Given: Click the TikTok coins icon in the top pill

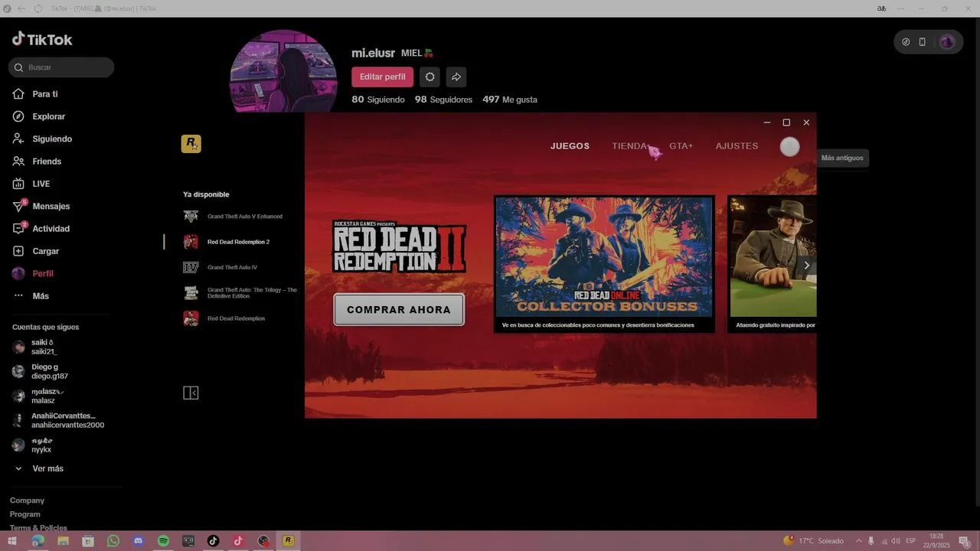Looking at the screenshot, I should coord(906,42).
